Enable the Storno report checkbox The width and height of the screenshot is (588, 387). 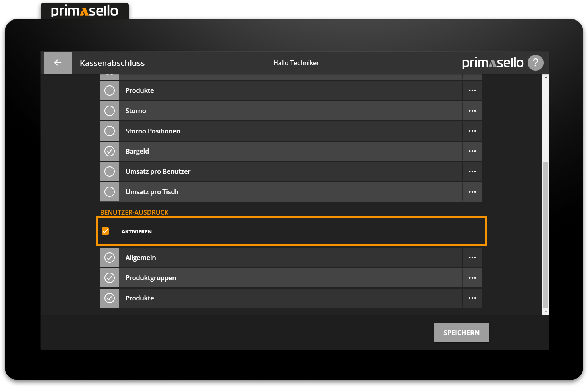coord(109,110)
